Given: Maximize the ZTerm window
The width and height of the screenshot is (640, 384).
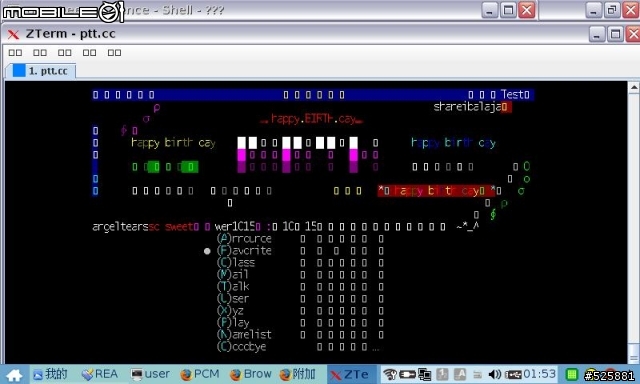Looking at the screenshot, I should (x=616, y=35).
